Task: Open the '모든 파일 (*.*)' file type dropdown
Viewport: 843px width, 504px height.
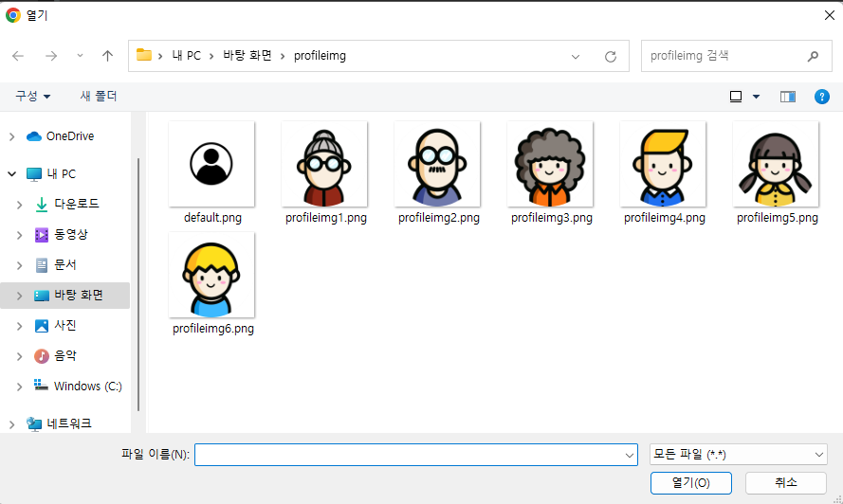Action: coord(738,455)
